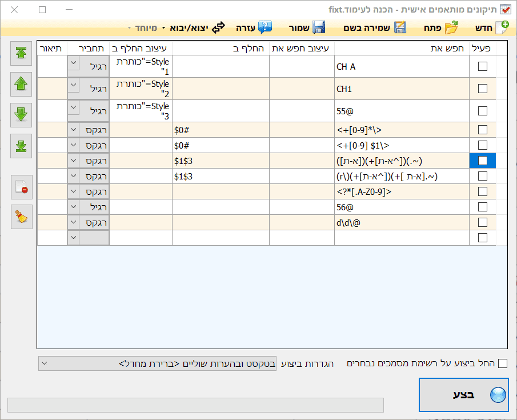
Task: Enable the <+[0-9]*\> row checkbox
Action: 482,130
